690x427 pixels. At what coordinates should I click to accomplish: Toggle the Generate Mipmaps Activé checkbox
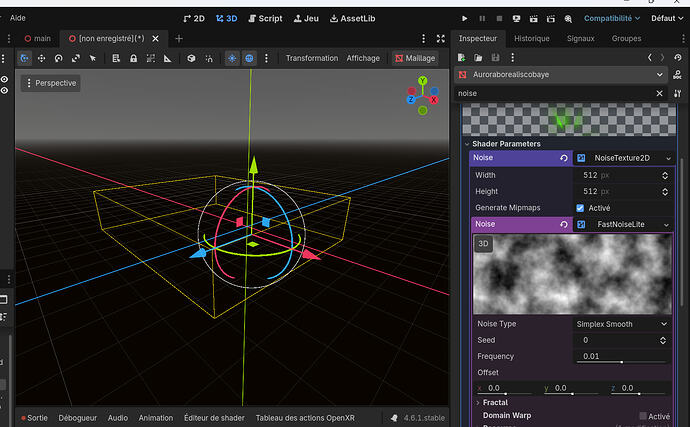click(581, 207)
